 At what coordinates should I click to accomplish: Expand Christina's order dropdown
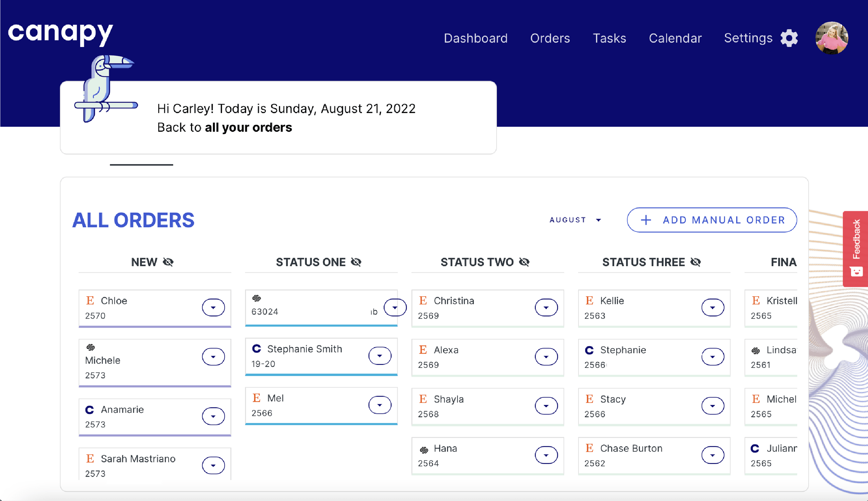(x=546, y=307)
